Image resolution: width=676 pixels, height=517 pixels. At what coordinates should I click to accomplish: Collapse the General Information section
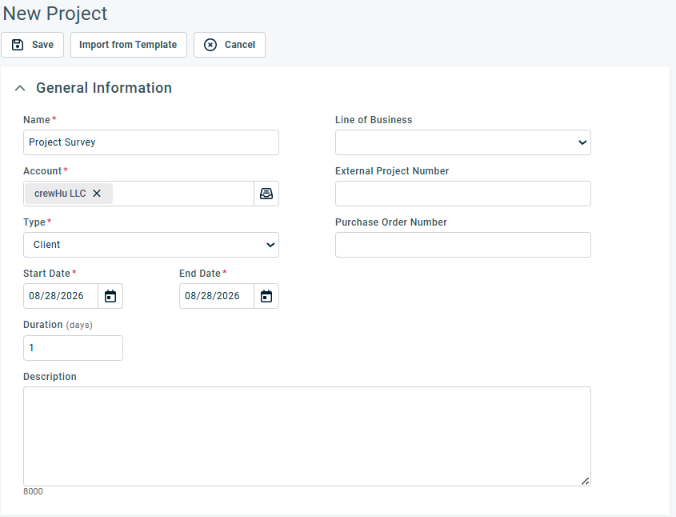pos(20,88)
